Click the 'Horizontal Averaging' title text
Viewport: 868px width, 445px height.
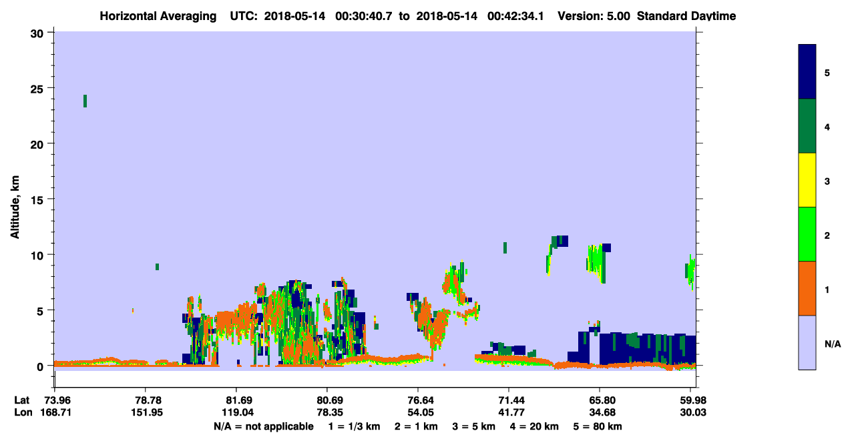click(157, 16)
